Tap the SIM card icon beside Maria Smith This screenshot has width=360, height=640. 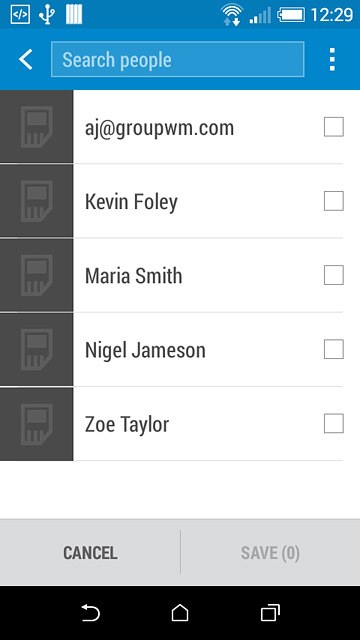tap(36, 276)
